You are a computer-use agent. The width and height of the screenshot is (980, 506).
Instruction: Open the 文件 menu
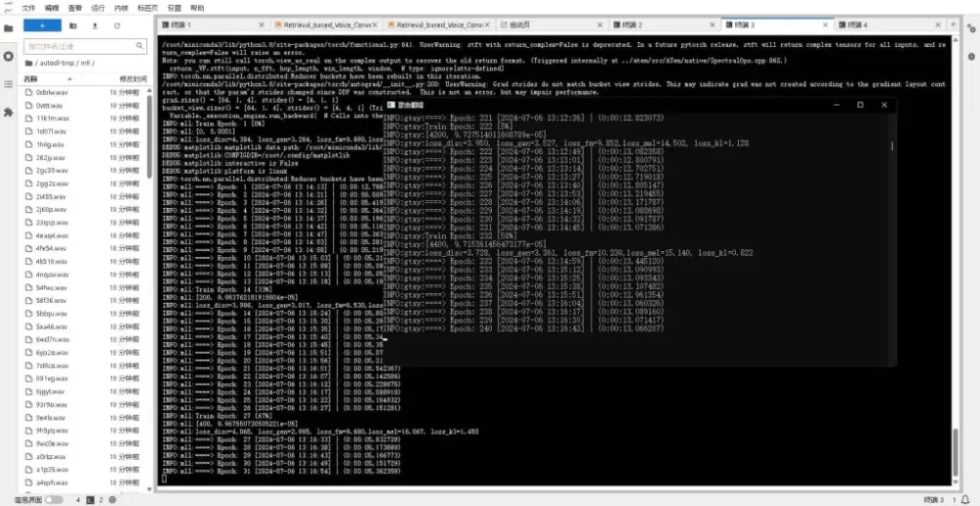point(28,8)
